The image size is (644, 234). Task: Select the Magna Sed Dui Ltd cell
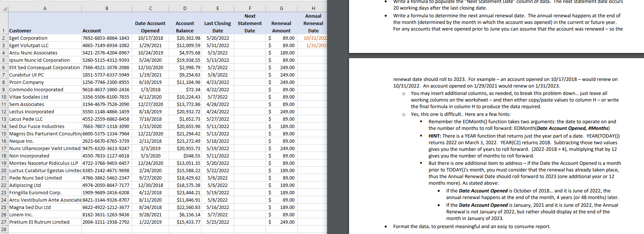coord(45,207)
